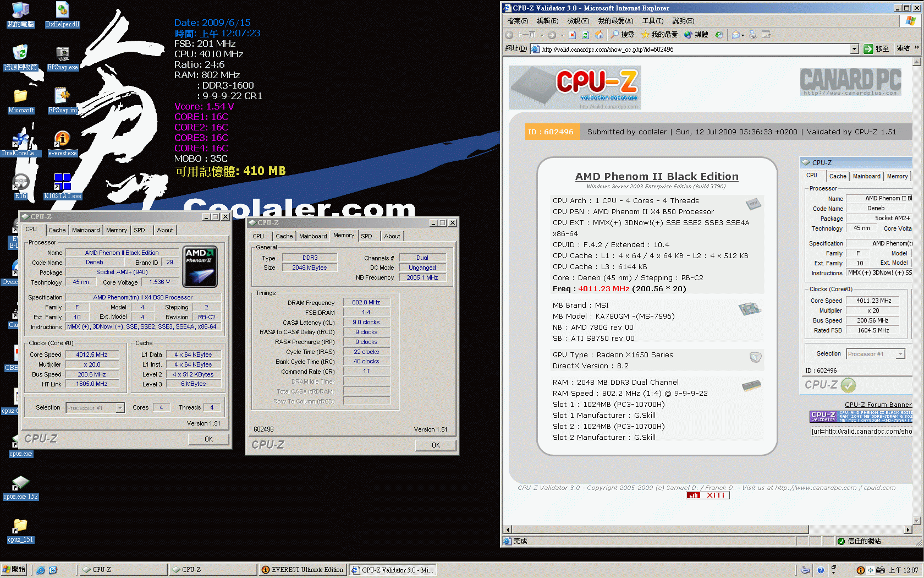Screen dimensions: 924x578
Task: Open the IE 工具(T) tools menu
Action: (x=652, y=21)
